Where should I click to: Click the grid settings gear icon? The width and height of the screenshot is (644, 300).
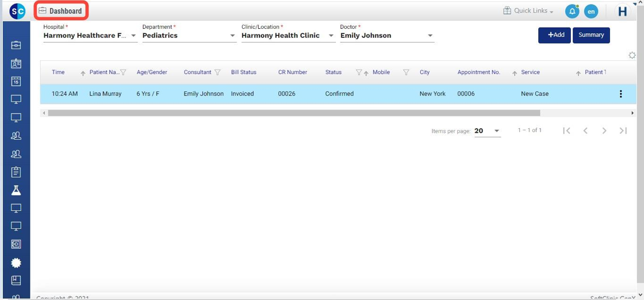pyautogui.click(x=632, y=55)
